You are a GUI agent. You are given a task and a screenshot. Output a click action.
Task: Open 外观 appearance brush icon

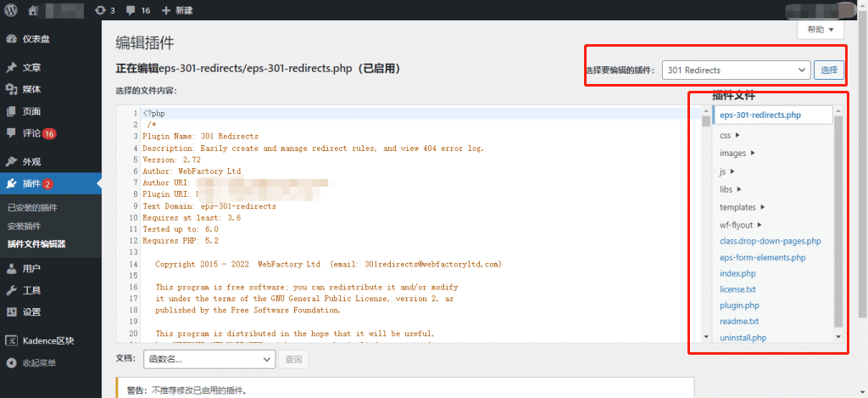(x=11, y=162)
